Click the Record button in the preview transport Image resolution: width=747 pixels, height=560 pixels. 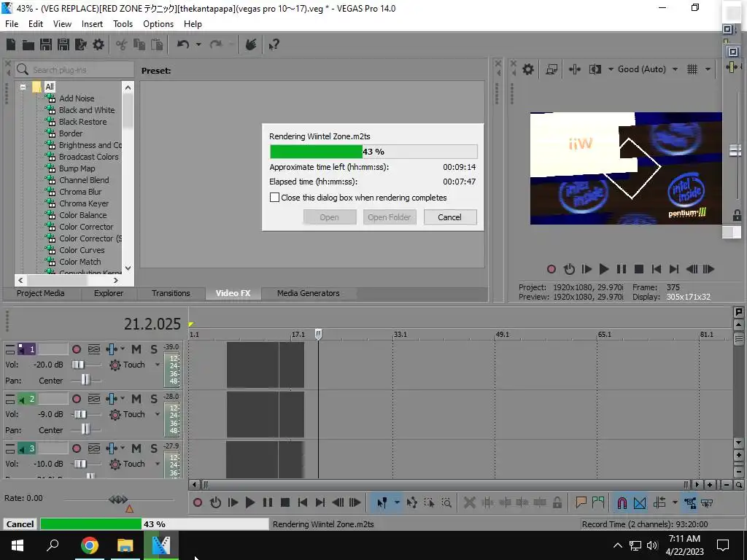[551, 269]
